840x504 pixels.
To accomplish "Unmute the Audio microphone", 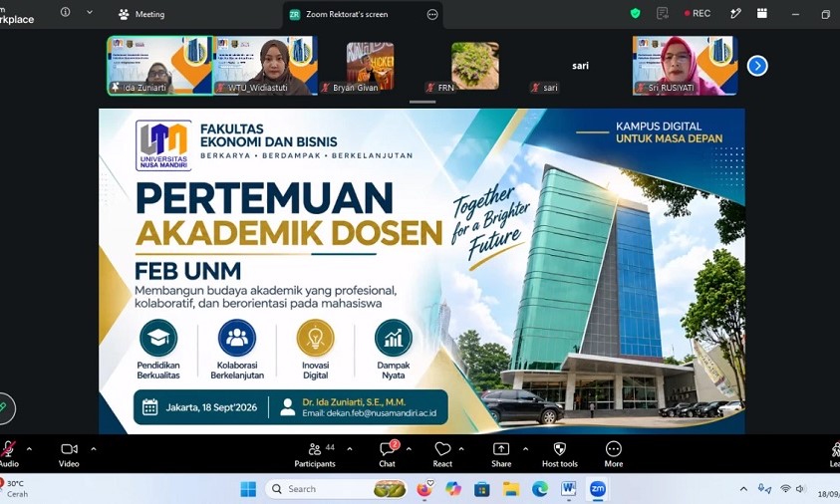I will point(8,454).
